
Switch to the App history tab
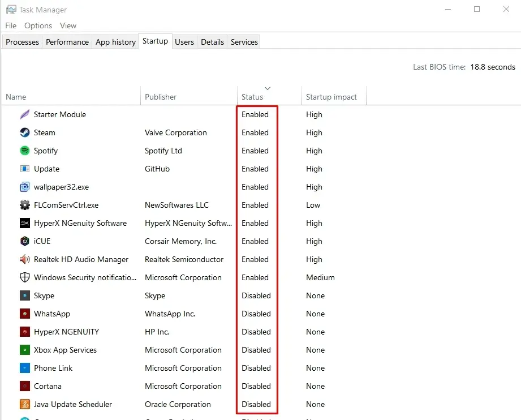(x=115, y=42)
